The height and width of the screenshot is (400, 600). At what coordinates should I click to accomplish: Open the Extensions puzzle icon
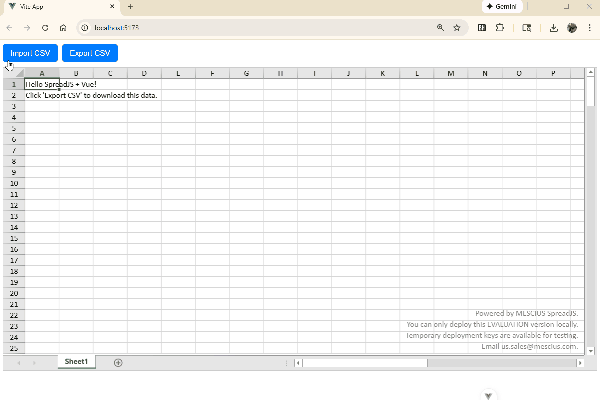500,28
